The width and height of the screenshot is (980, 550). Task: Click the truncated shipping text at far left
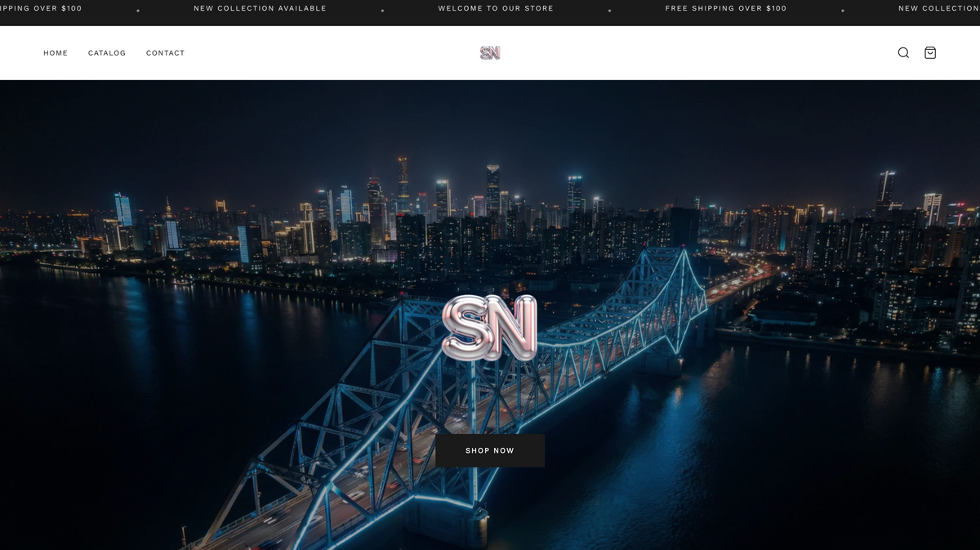tap(41, 8)
